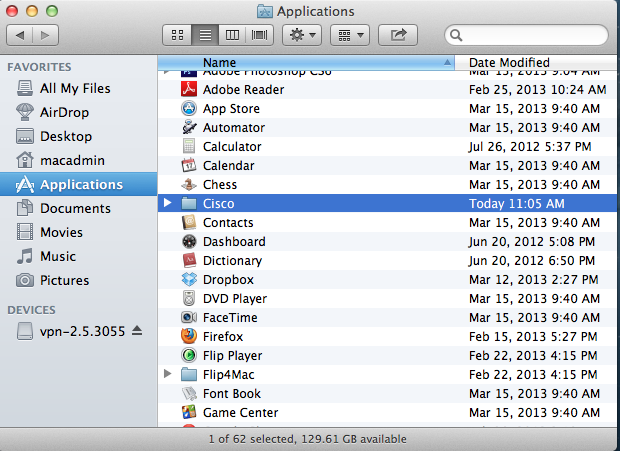Open Documents in the sidebar
620x451 pixels.
(75, 208)
